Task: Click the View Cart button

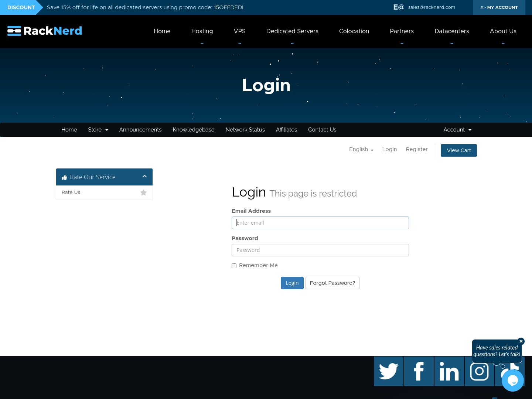Action: coord(459,150)
